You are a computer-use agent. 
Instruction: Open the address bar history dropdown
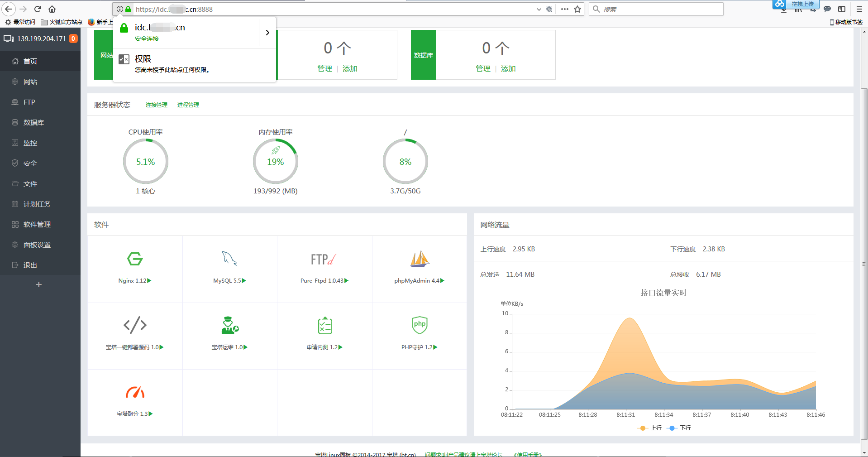point(539,9)
